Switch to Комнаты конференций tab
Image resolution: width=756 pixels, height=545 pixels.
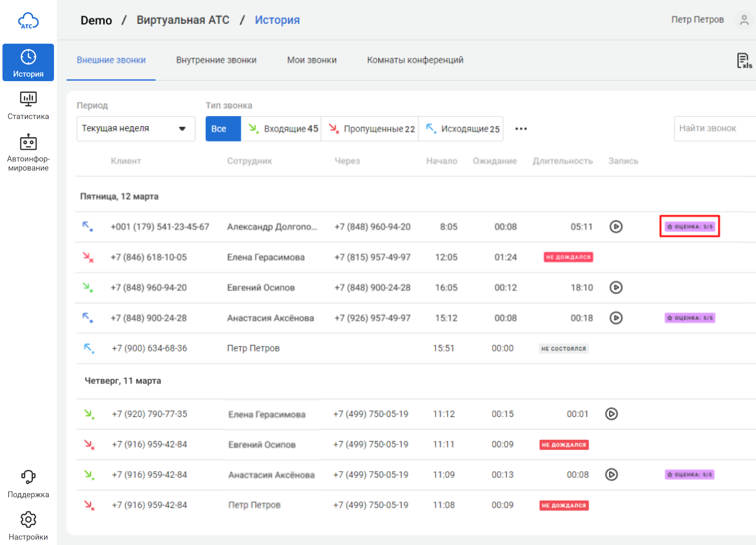pos(415,60)
